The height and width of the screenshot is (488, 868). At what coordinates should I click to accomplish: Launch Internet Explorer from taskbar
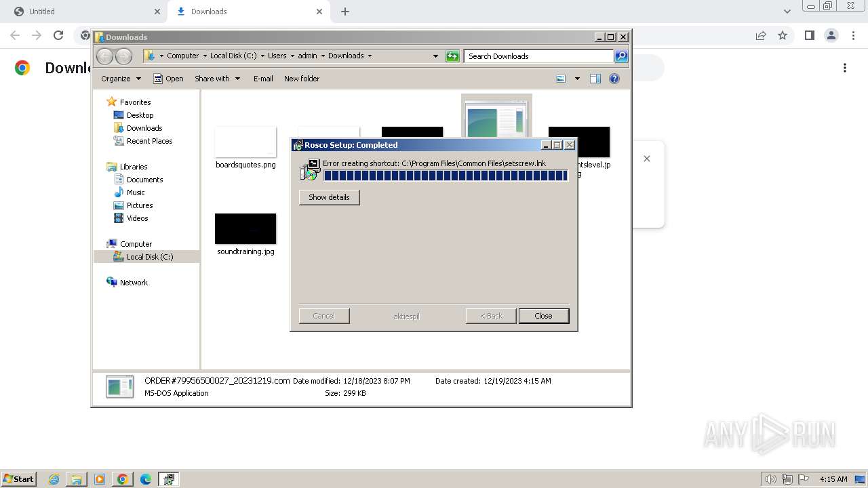(54, 479)
